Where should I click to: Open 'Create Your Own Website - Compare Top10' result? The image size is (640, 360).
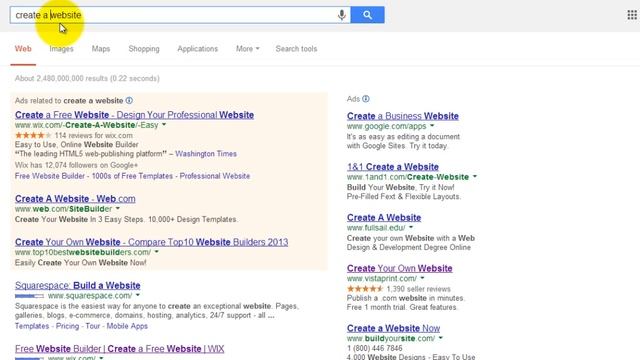tap(151, 242)
